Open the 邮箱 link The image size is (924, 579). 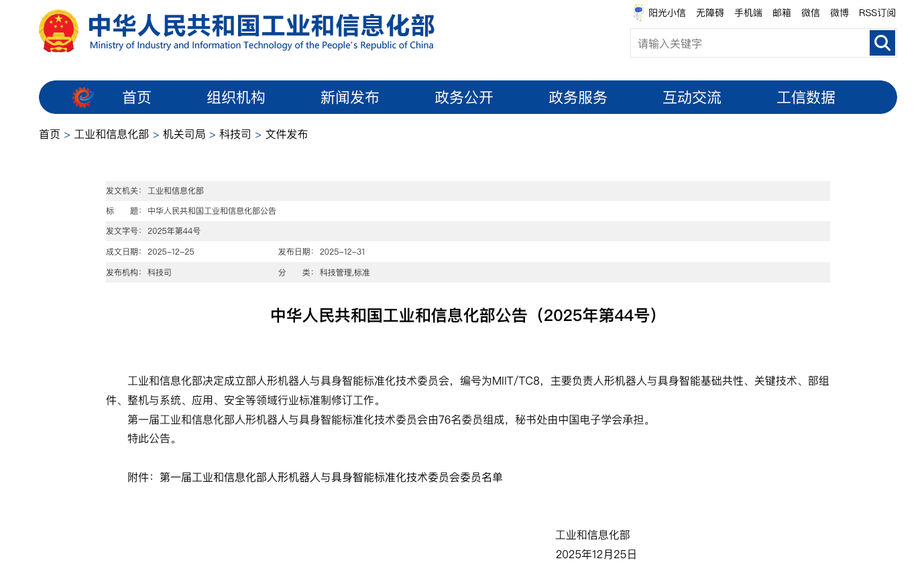click(x=781, y=12)
